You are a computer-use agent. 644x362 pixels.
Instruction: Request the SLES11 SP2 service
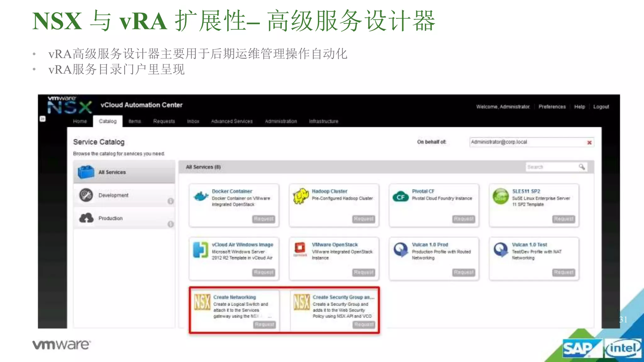coord(564,219)
